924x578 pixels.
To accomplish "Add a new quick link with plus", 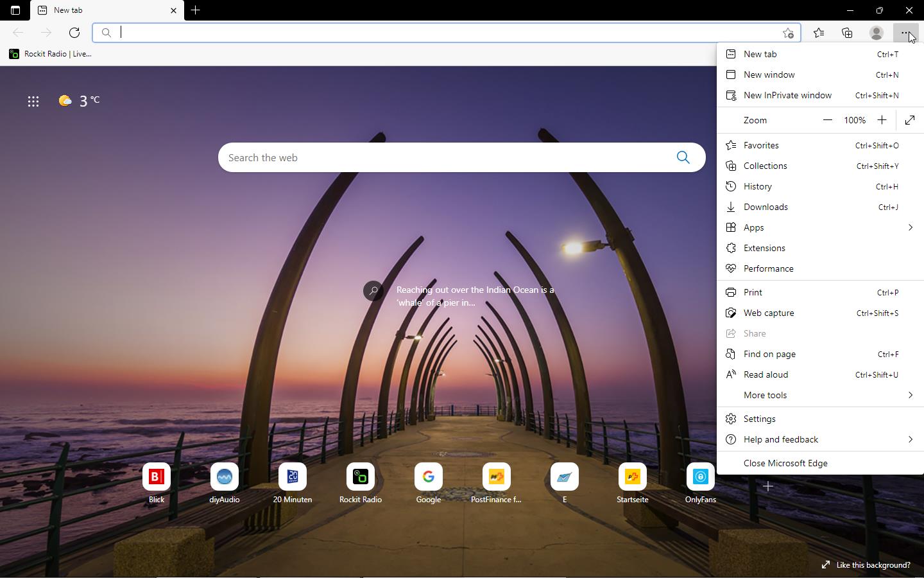I will (767, 486).
